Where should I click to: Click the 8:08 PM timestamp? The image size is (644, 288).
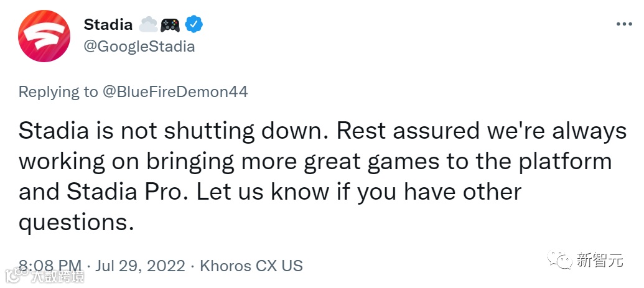tap(50, 266)
